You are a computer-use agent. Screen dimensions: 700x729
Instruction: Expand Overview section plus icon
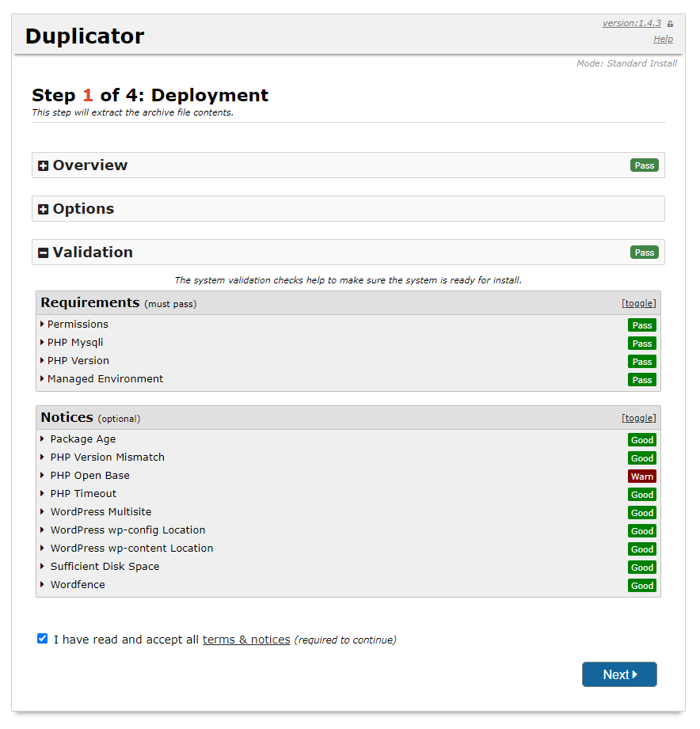(x=44, y=166)
